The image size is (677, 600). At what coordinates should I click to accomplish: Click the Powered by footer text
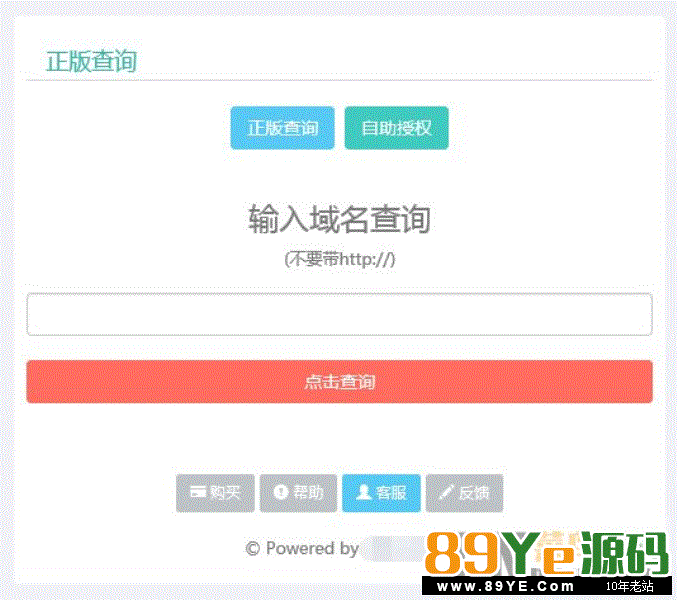[312, 548]
